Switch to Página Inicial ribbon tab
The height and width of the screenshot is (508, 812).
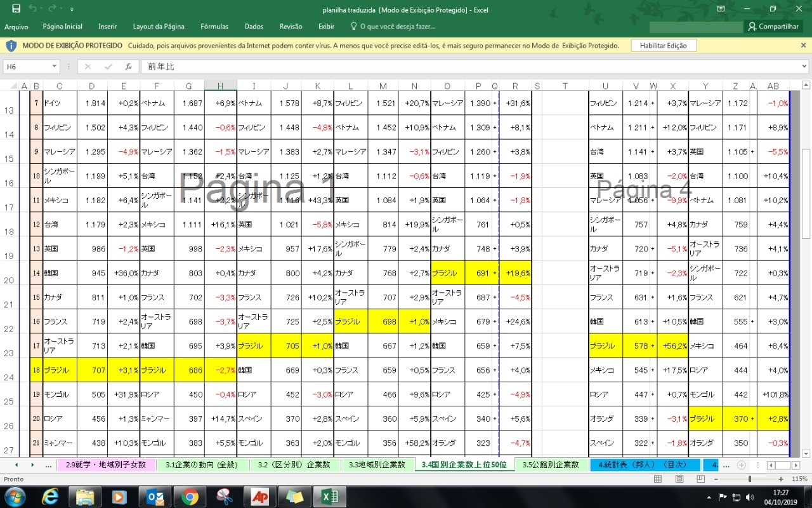tap(62, 27)
